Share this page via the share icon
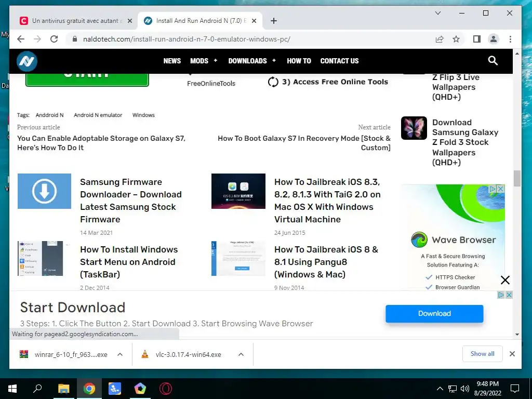This screenshot has height=399, width=532. coord(440,39)
